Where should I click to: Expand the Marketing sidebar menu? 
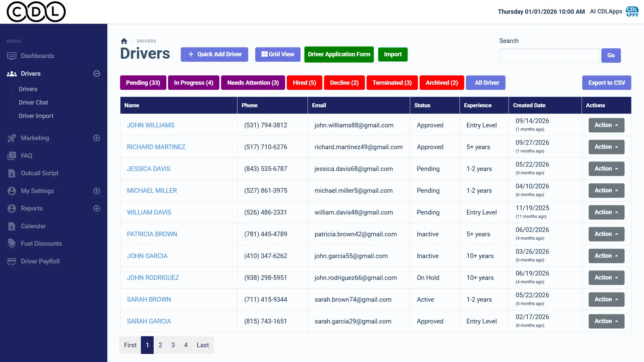click(x=97, y=138)
